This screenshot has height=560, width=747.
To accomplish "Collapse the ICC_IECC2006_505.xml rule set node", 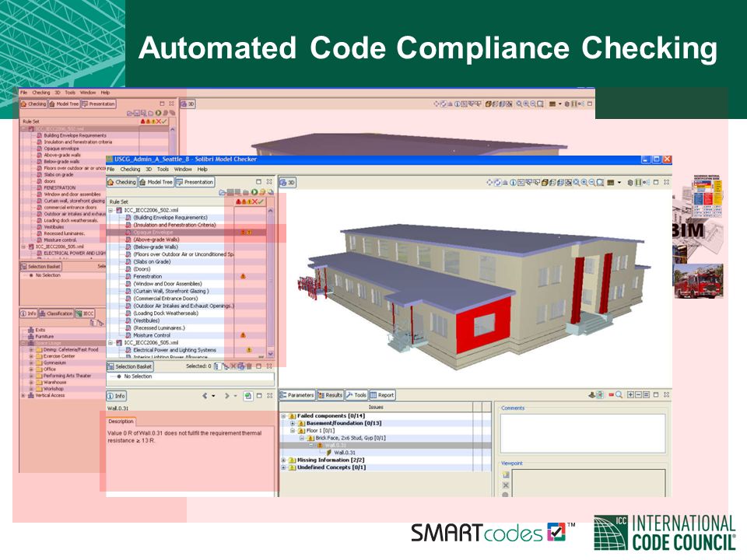I will (111, 342).
